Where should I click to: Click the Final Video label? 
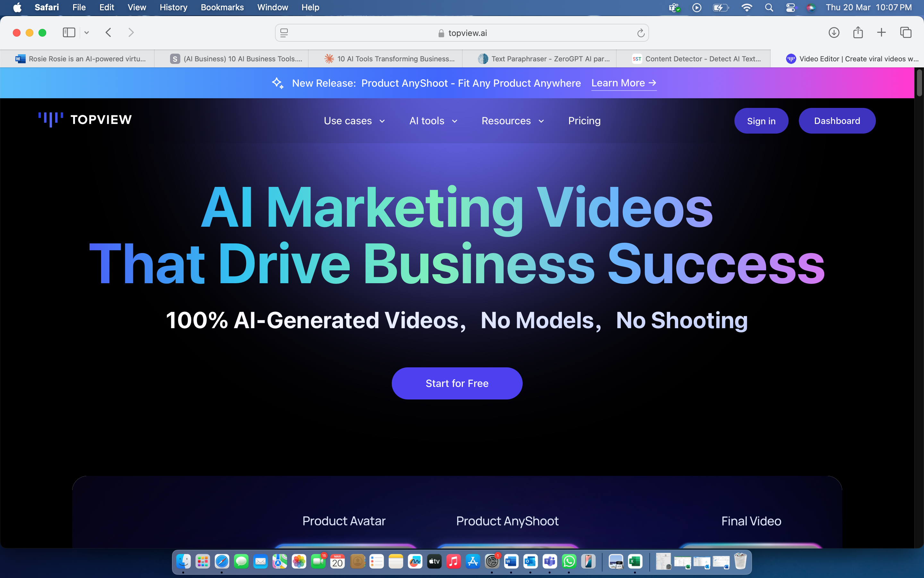pos(751,521)
